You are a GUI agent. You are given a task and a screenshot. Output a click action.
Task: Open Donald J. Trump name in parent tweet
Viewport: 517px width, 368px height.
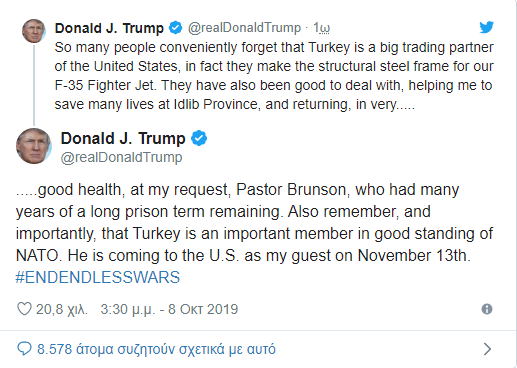109,28
